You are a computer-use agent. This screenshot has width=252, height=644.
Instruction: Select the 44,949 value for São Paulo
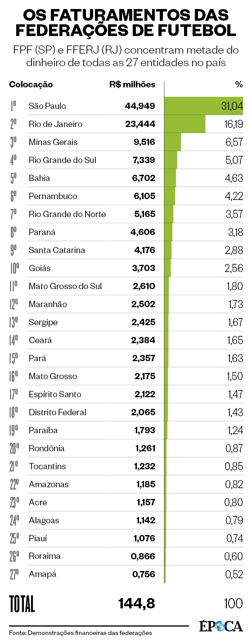pos(140,106)
